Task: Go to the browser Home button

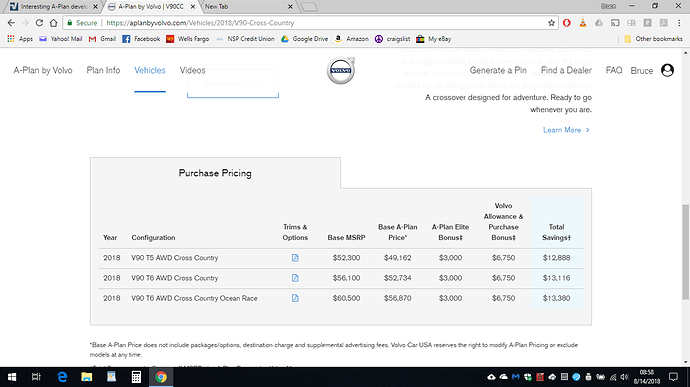Action: coord(53,23)
